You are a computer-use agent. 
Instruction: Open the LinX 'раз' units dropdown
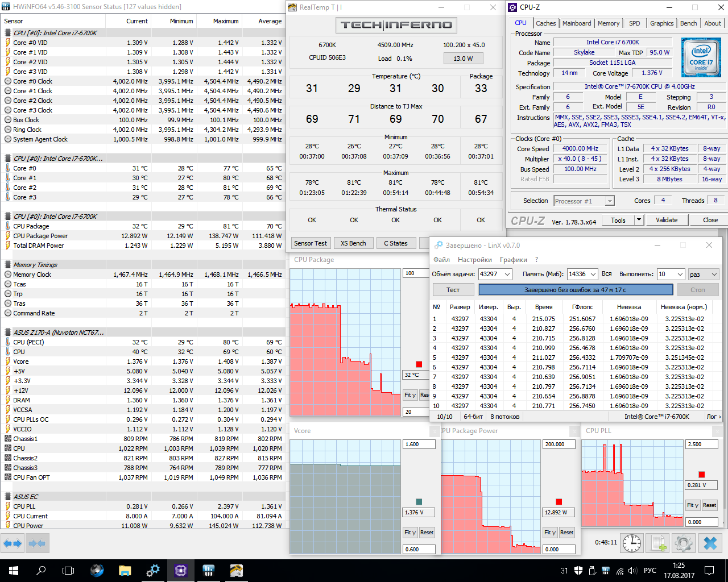point(705,274)
